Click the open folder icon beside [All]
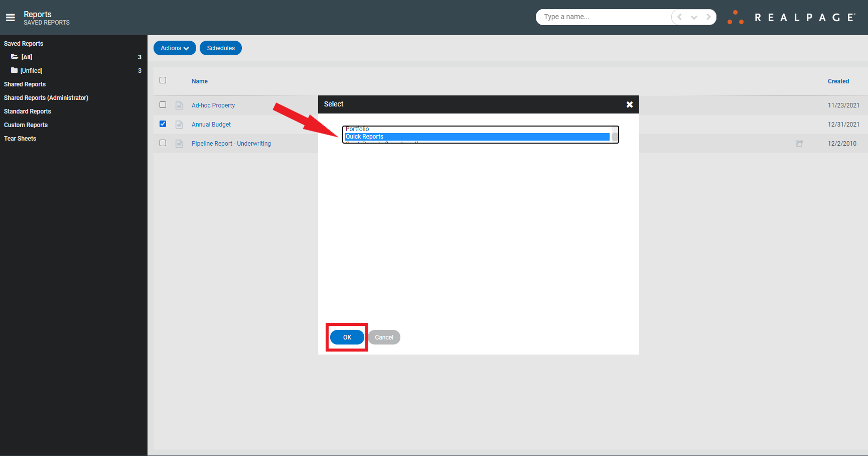This screenshot has height=456, width=868. 15,57
